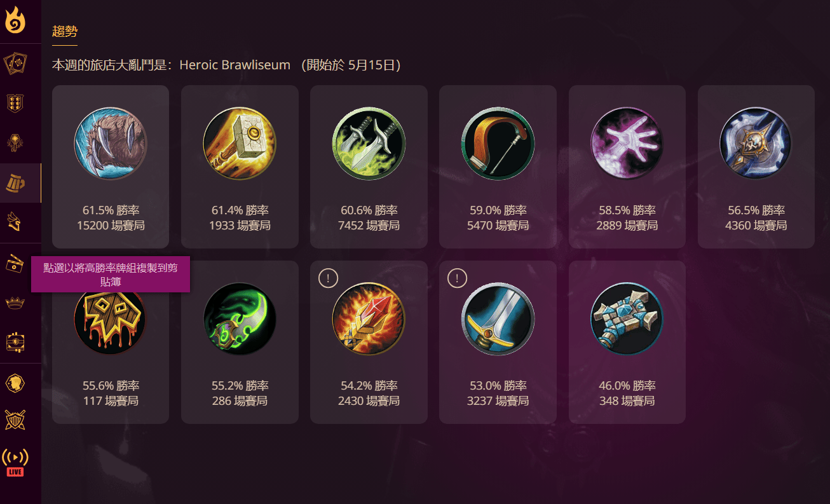This screenshot has width=830, height=504.
Task: Open the beer mug Tavern Brawl icon
Action: coord(15,183)
